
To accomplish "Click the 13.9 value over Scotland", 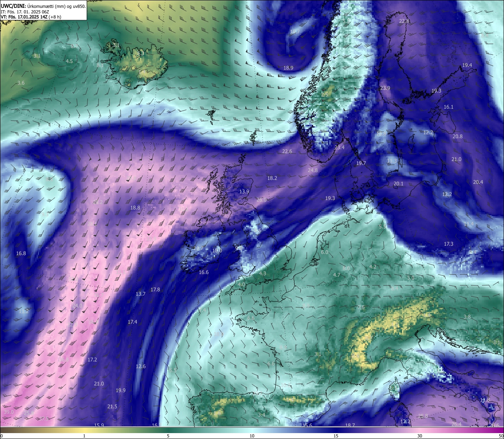I will click(245, 192).
